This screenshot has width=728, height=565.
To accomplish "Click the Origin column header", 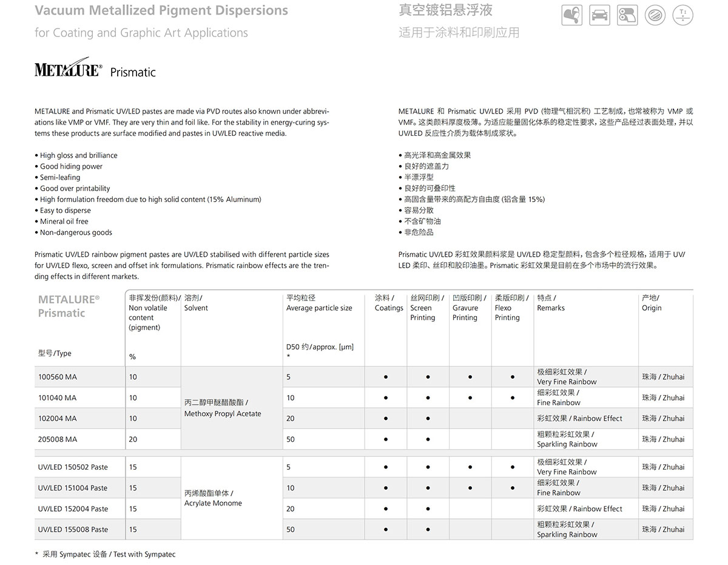I will (x=652, y=308).
